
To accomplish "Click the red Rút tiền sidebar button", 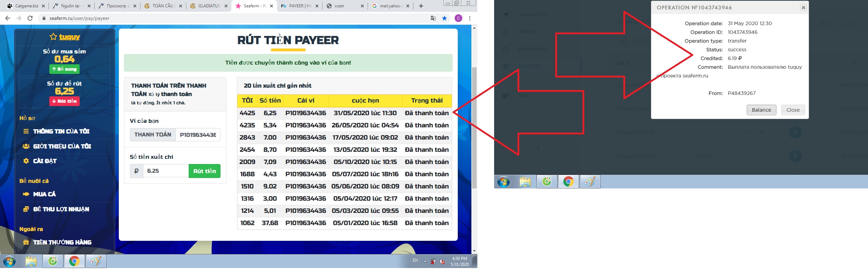I will 64,101.
